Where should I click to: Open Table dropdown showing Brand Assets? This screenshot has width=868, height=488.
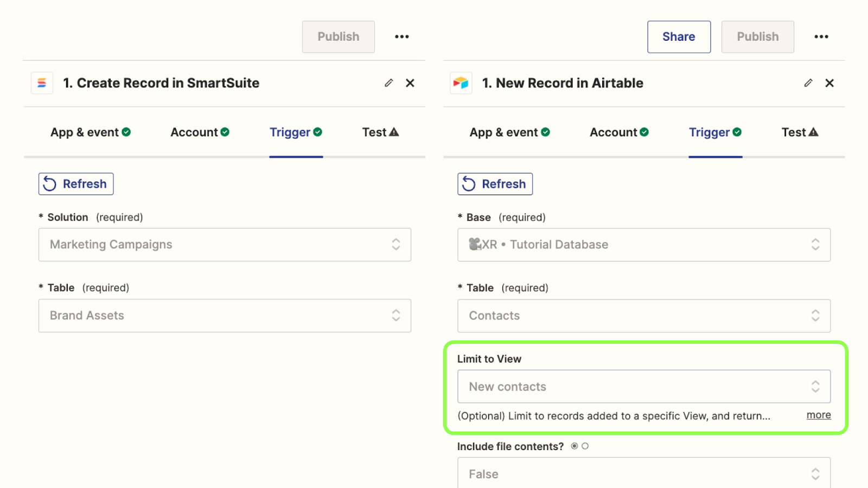[225, 316]
